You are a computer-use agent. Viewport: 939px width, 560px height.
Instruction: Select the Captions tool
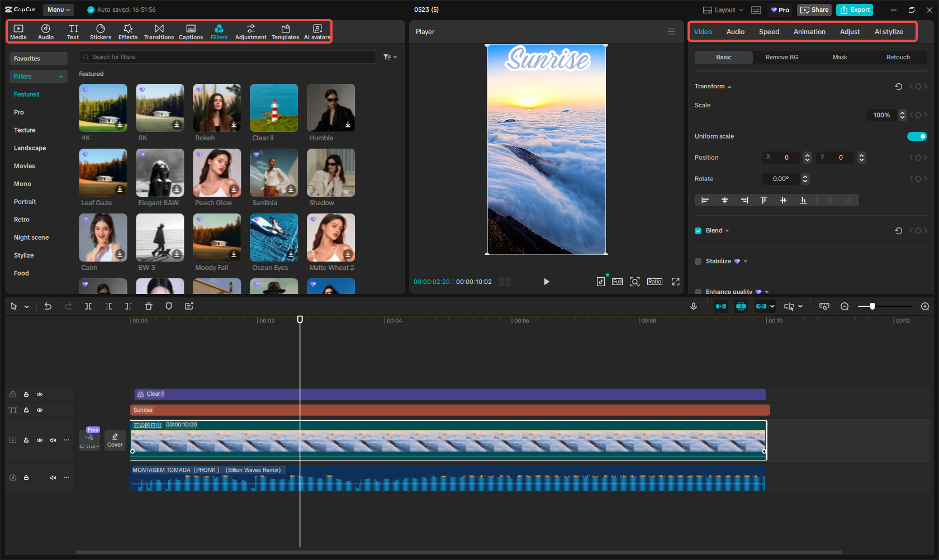(191, 31)
